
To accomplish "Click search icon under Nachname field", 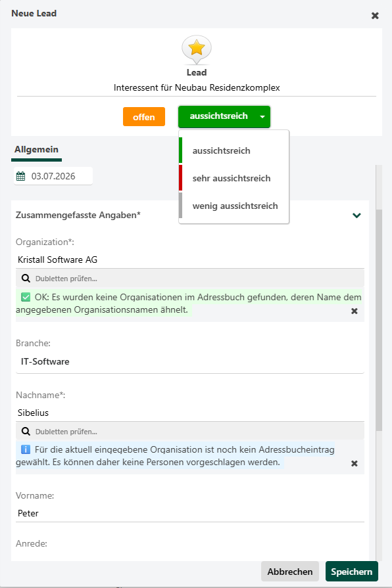I will (26, 431).
